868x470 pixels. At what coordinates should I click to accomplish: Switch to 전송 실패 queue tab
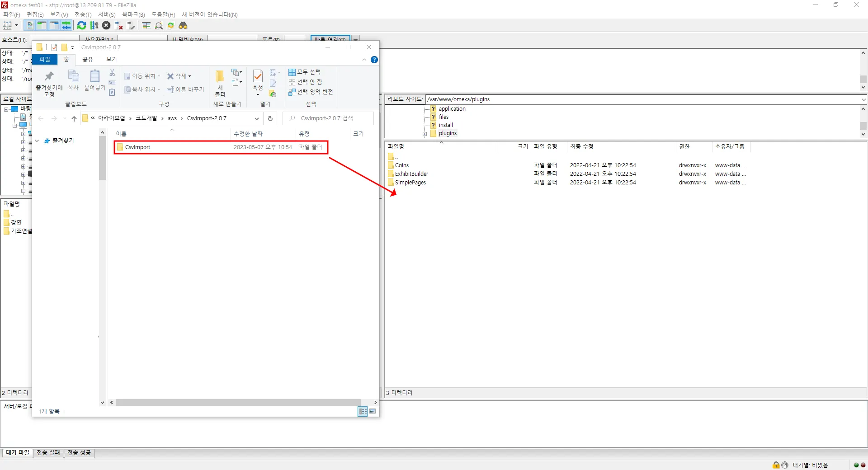point(48,453)
